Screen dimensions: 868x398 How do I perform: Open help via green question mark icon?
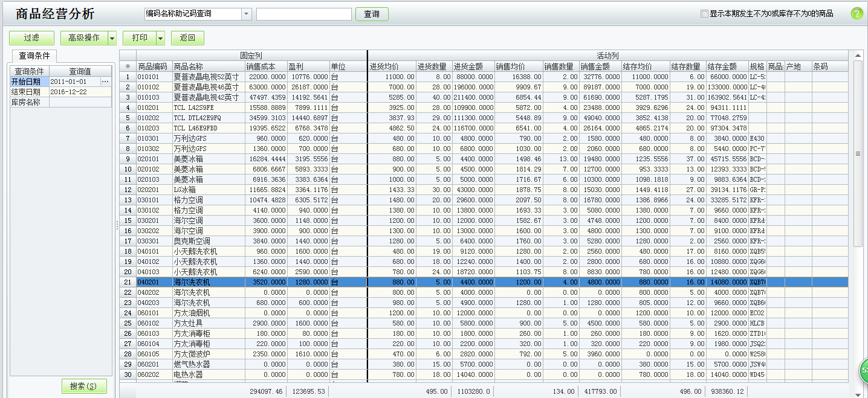(857, 13)
